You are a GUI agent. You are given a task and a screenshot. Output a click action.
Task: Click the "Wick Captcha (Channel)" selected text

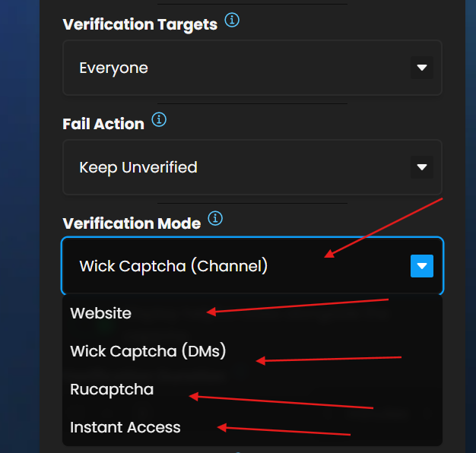(x=173, y=266)
